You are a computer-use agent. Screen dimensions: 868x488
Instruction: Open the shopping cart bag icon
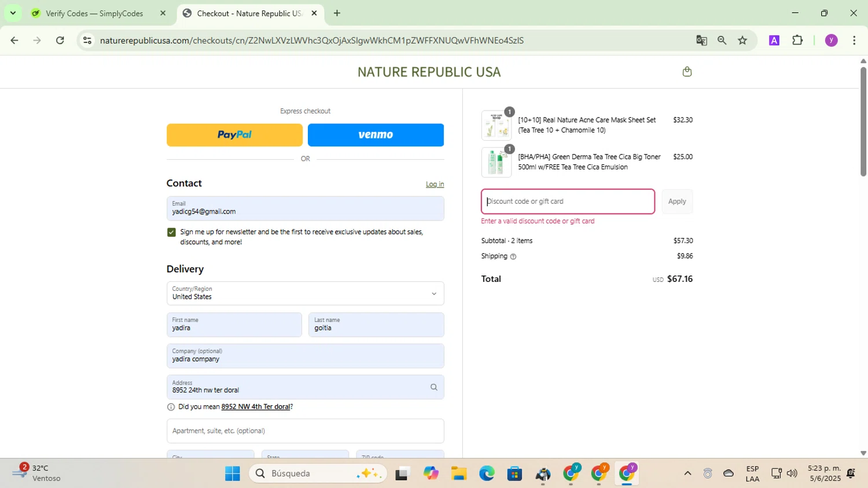(x=687, y=72)
